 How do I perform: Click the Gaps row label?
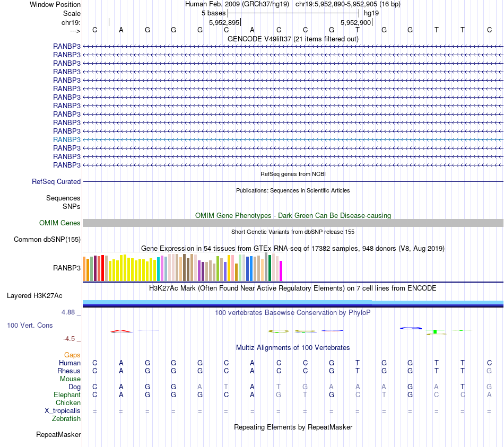click(72, 355)
